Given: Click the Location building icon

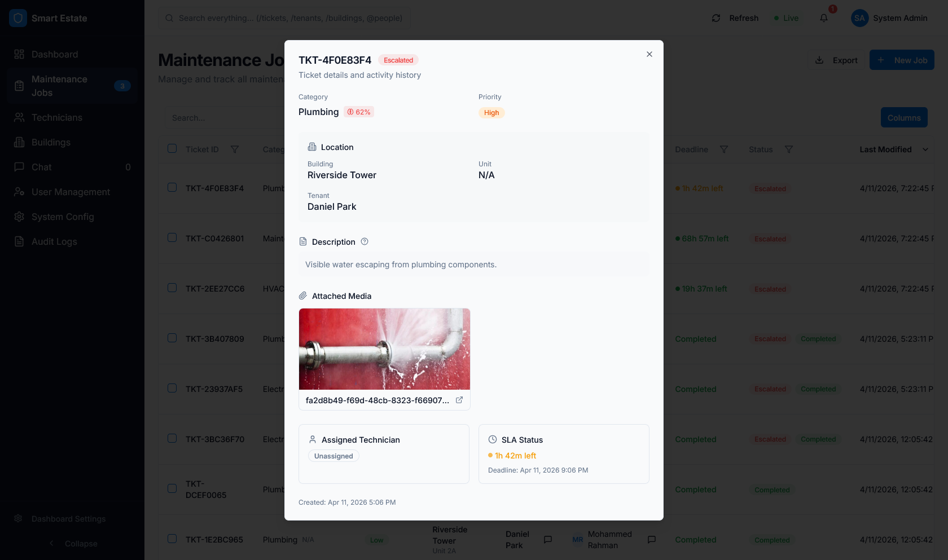Looking at the screenshot, I should coord(312,147).
